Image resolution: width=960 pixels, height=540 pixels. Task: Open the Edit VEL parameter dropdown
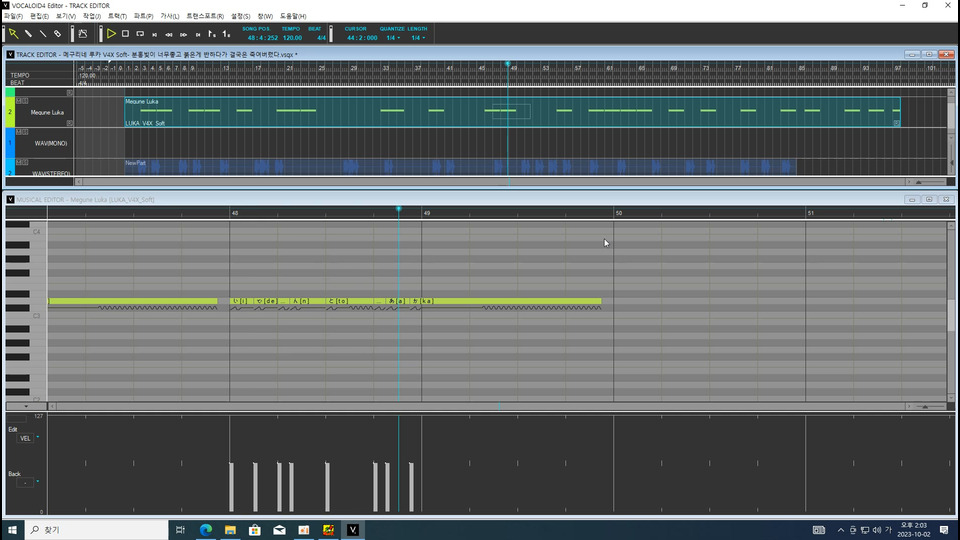coord(37,438)
